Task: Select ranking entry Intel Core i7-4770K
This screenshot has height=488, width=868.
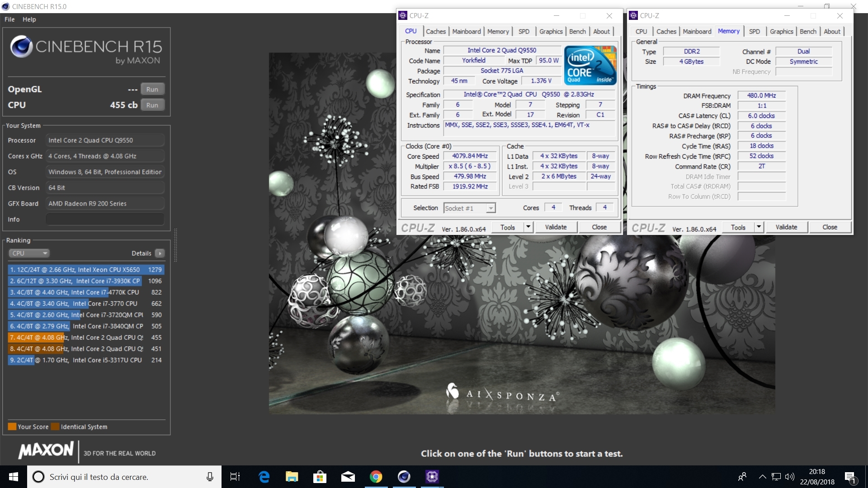Action: [86, 292]
